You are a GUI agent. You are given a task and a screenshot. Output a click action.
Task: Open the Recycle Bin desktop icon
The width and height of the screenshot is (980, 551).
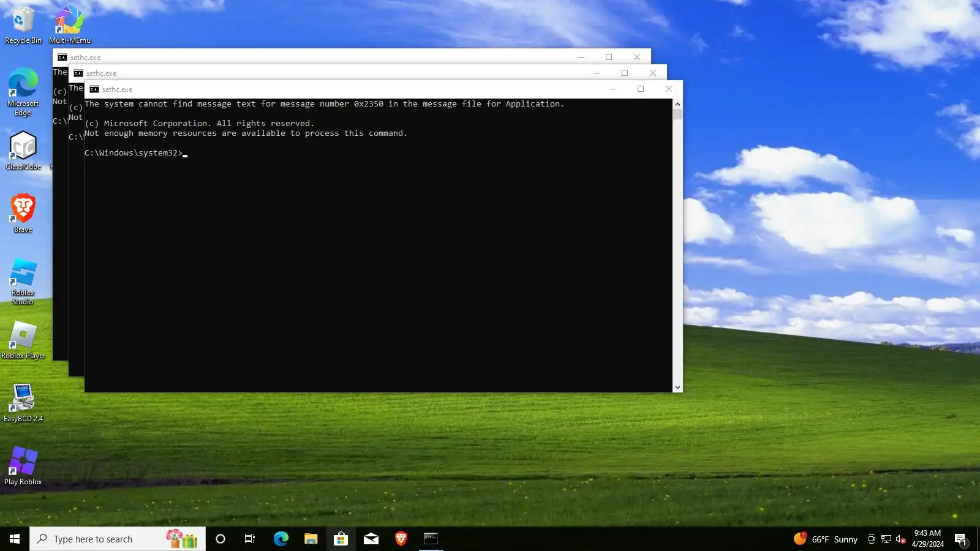click(23, 24)
